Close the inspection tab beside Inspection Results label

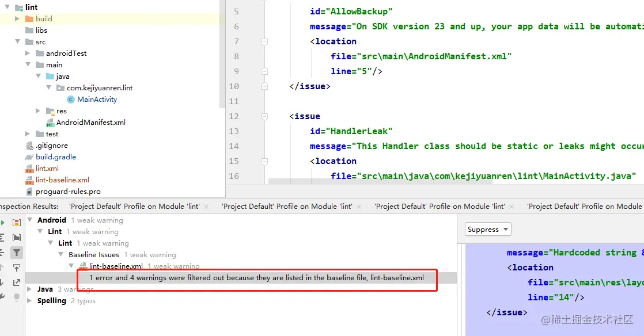206,207
